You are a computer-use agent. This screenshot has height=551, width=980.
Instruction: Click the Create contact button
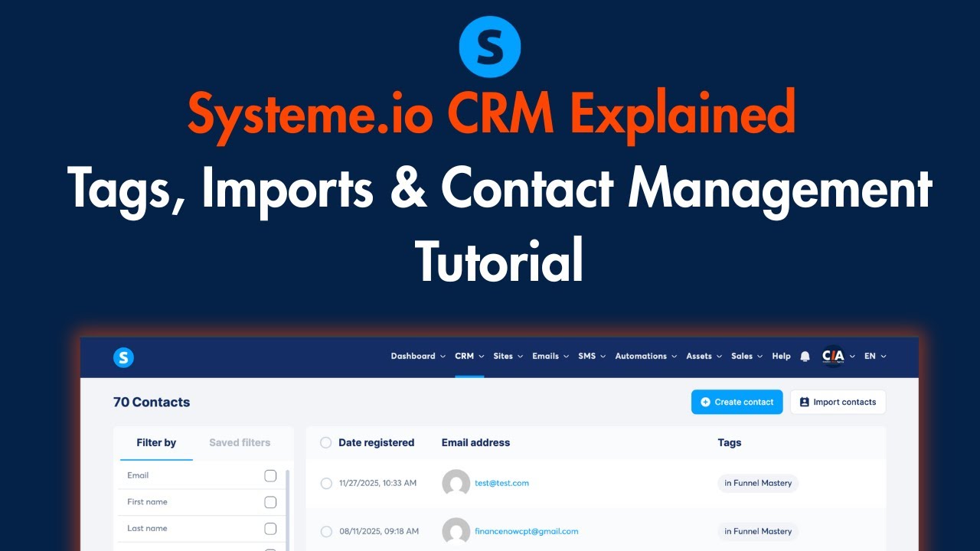(x=737, y=402)
